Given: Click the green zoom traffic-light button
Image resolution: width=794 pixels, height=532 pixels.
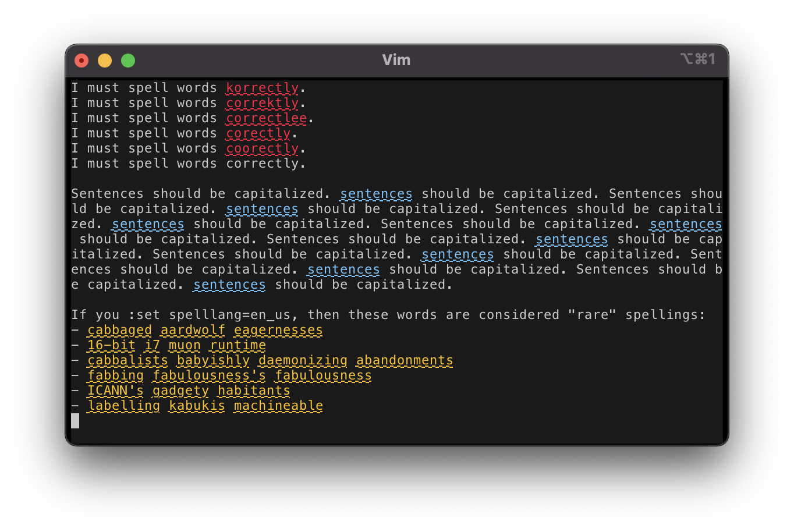Looking at the screenshot, I should pyautogui.click(x=127, y=60).
